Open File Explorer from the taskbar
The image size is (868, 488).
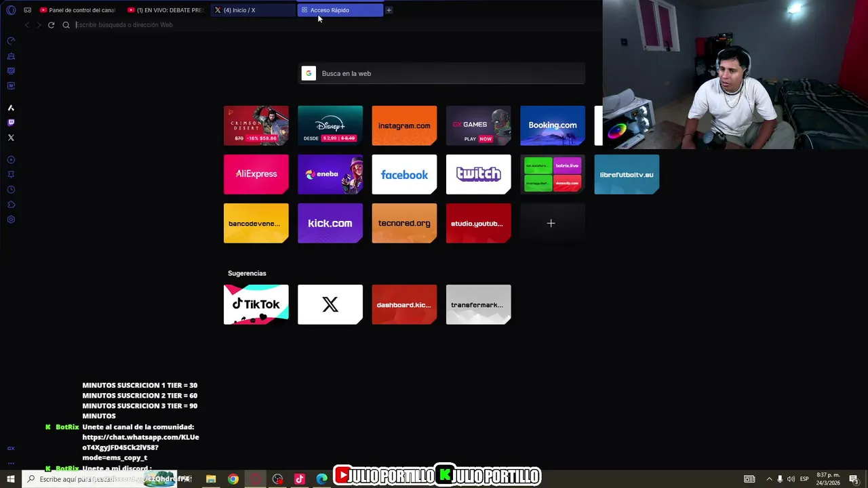pos(211,479)
